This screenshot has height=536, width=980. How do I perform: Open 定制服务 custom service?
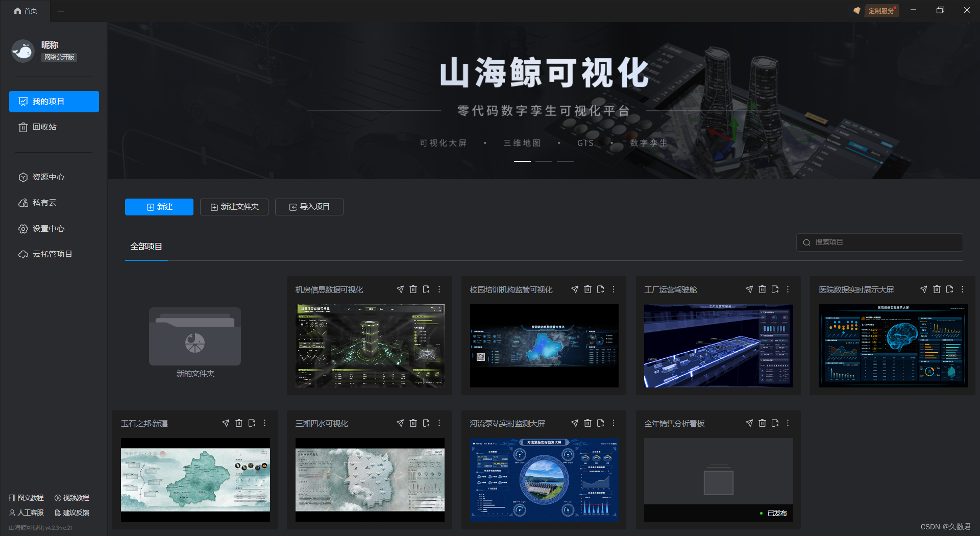tap(881, 11)
